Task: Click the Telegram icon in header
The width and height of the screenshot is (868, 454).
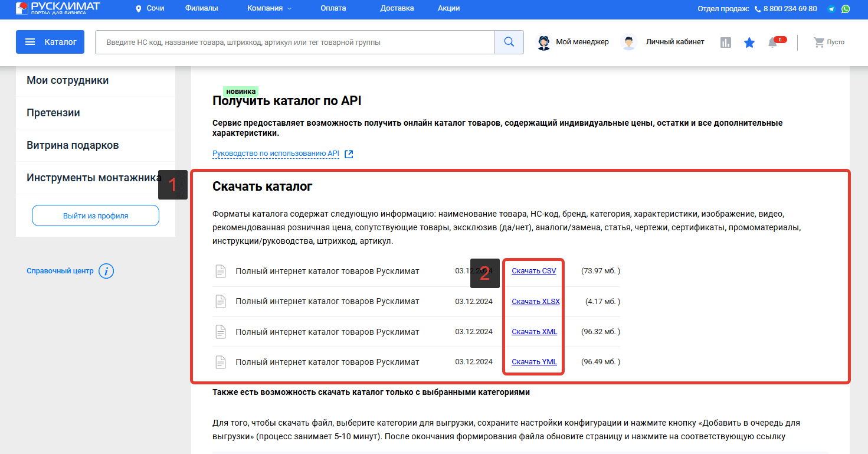Action: pyautogui.click(x=831, y=9)
